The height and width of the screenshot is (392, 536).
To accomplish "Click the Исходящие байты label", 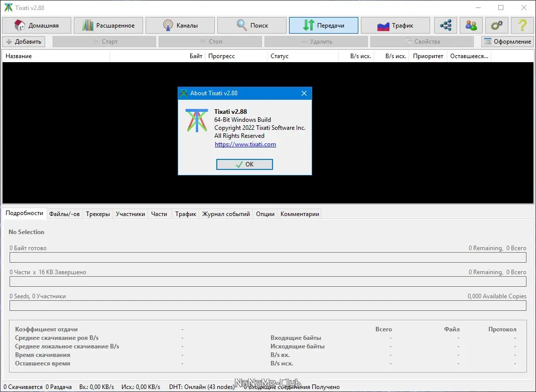I will point(298,346).
